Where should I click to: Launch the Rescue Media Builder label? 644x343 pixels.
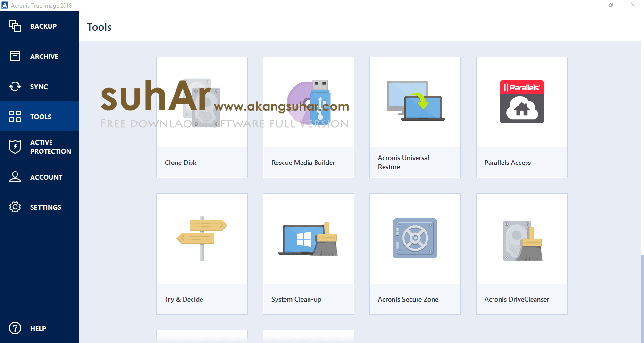[303, 163]
